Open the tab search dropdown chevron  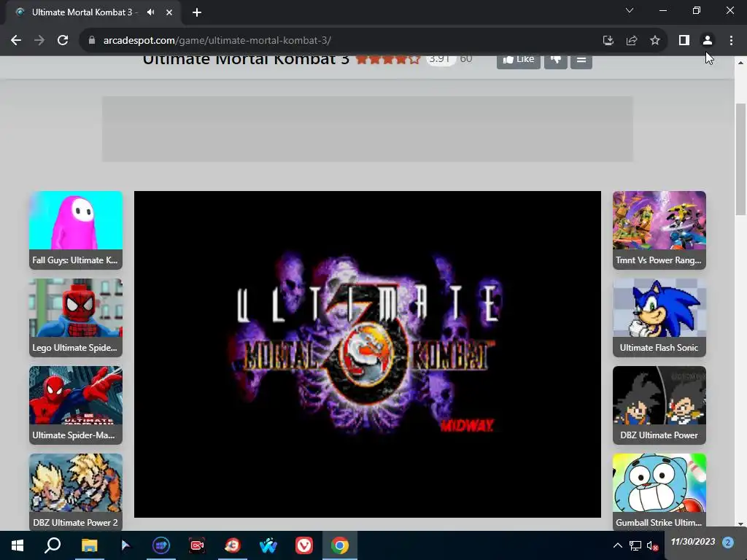pos(630,10)
